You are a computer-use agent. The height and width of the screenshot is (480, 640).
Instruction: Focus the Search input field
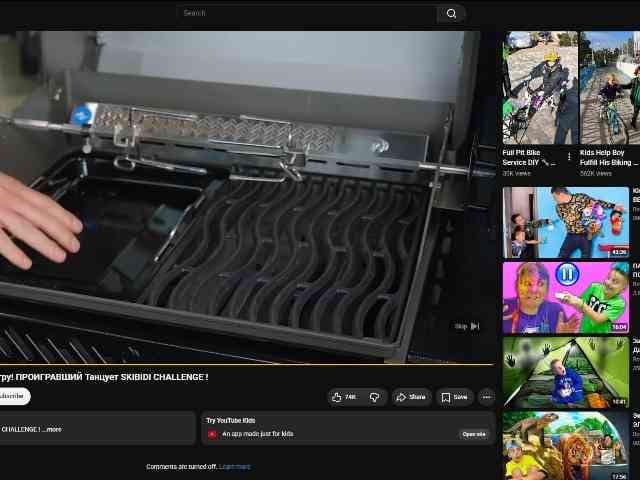[308, 13]
